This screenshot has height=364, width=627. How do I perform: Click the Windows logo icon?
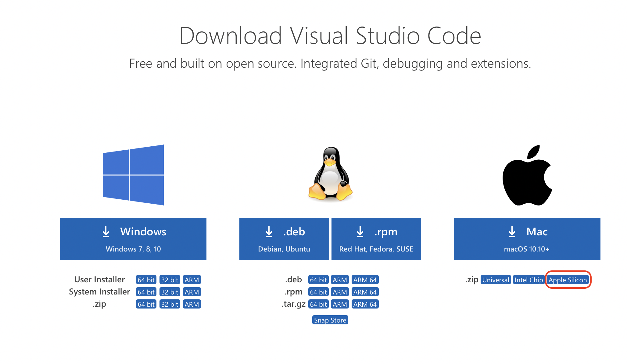(133, 175)
